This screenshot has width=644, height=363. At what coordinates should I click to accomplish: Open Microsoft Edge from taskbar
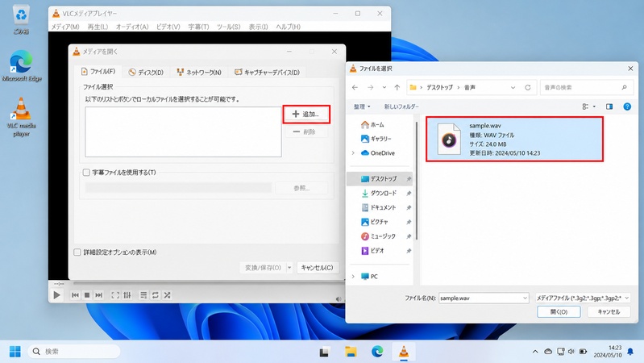tap(377, 352)
